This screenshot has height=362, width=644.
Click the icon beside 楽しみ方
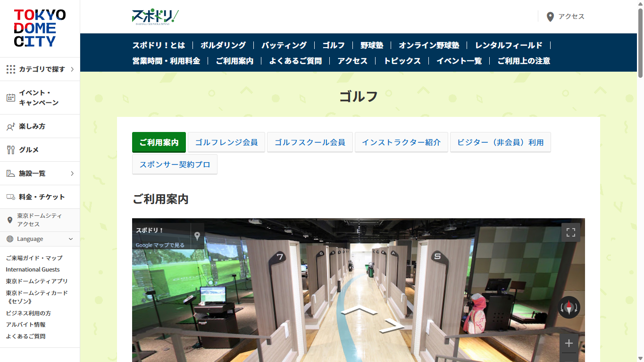[x=10, y=126]
